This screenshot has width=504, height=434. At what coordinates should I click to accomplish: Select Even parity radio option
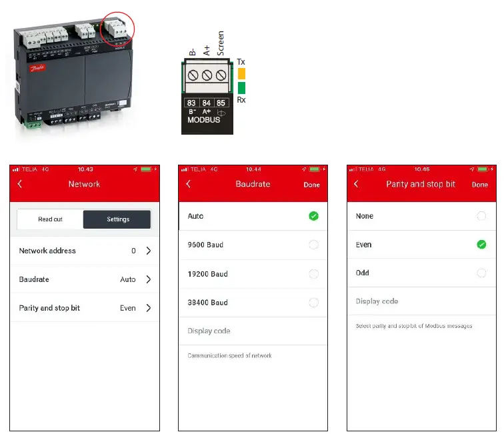click(481, 245)
